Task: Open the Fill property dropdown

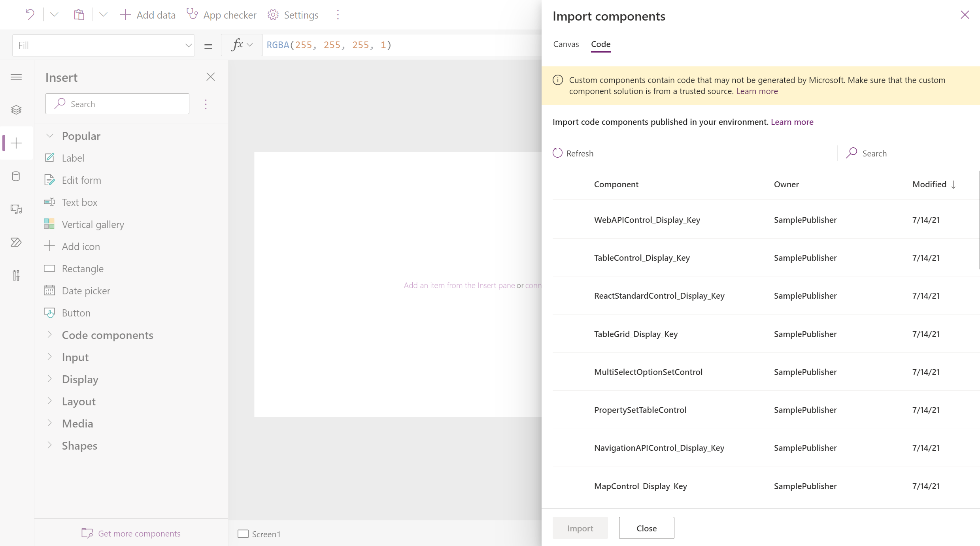Action: click(x=104, y=45)
